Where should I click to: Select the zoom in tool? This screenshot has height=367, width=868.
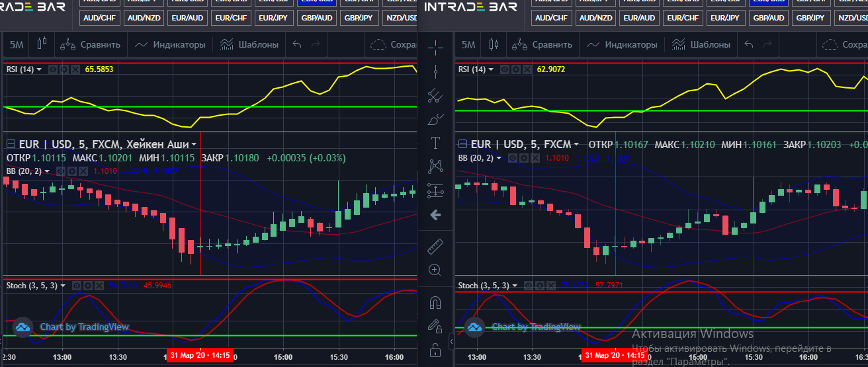435,270
